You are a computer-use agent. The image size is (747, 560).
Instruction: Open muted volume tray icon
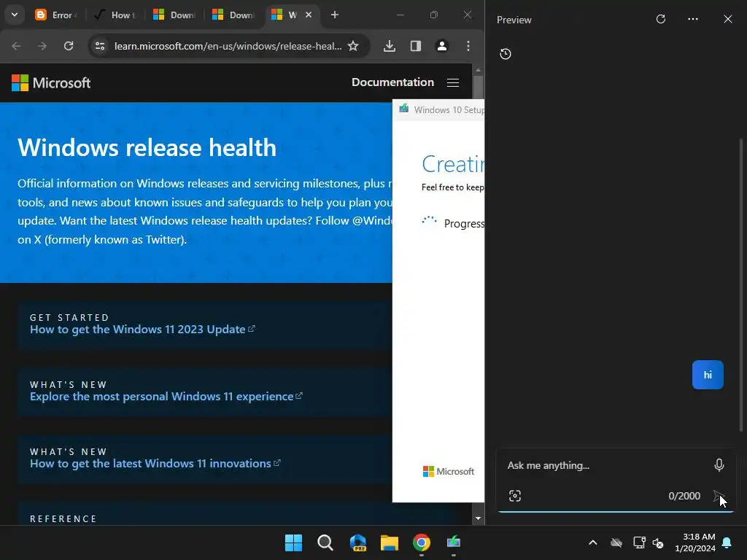click(658, 542)
